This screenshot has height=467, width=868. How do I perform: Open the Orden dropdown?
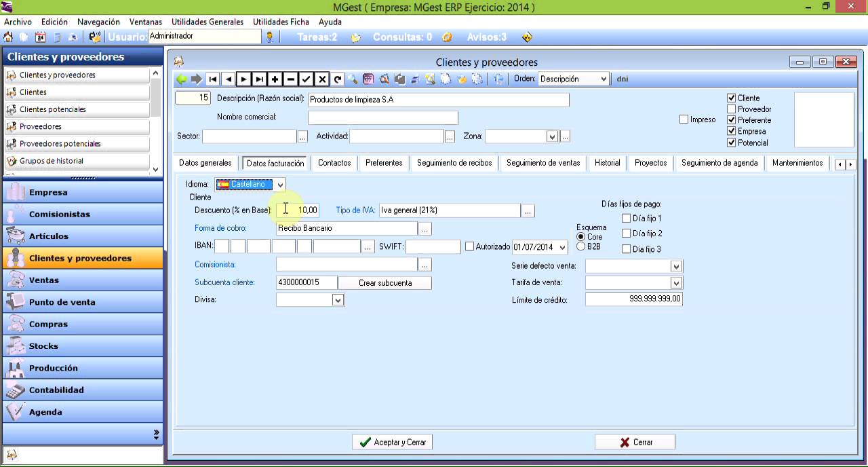click(x=604, y=79)
